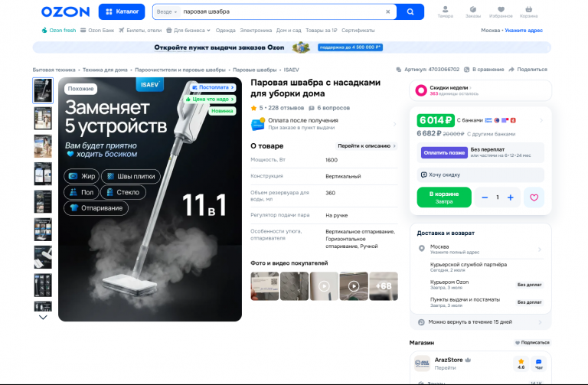Go to Пароочистители и паровые швабры breadcrumb

coord(180,70)
